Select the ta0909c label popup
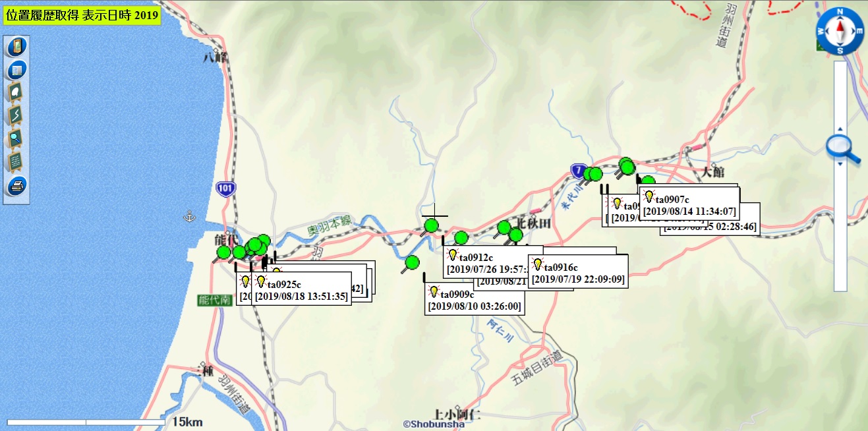 click(x=475, y=300)
